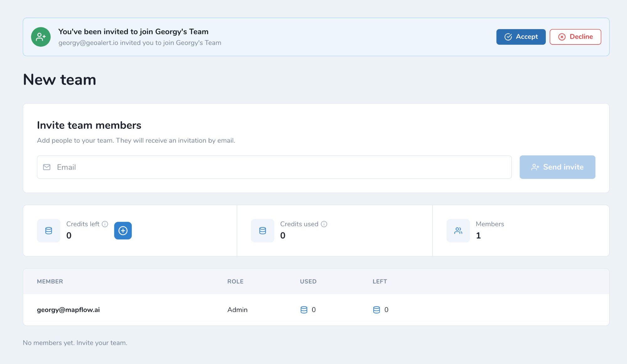Click the blue plus icon to add credits
The image size is (627, 364).
[x=123, y=231]
